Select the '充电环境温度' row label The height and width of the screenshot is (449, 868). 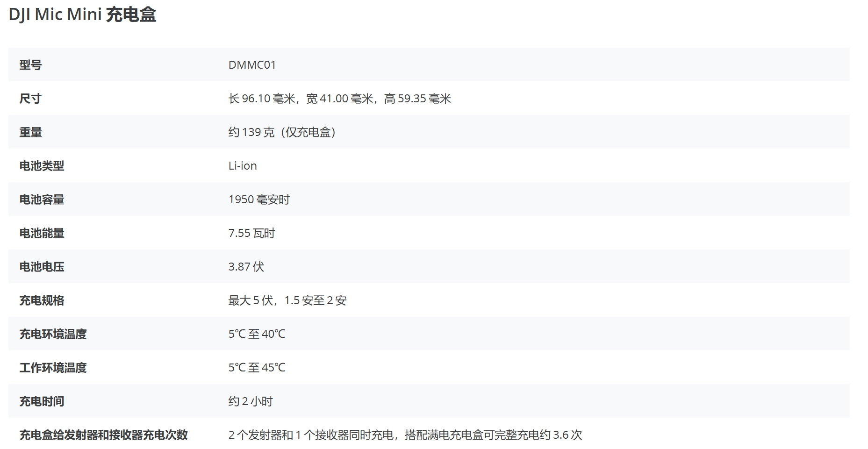(53, 334)
